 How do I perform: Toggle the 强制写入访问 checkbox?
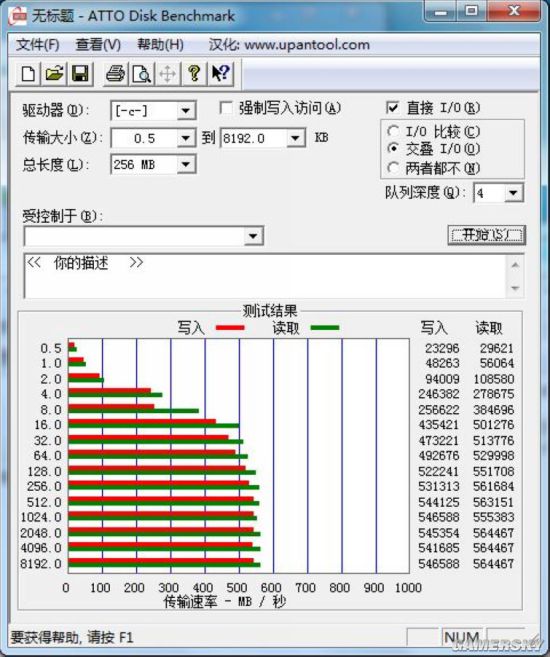[x=226, y=108]
